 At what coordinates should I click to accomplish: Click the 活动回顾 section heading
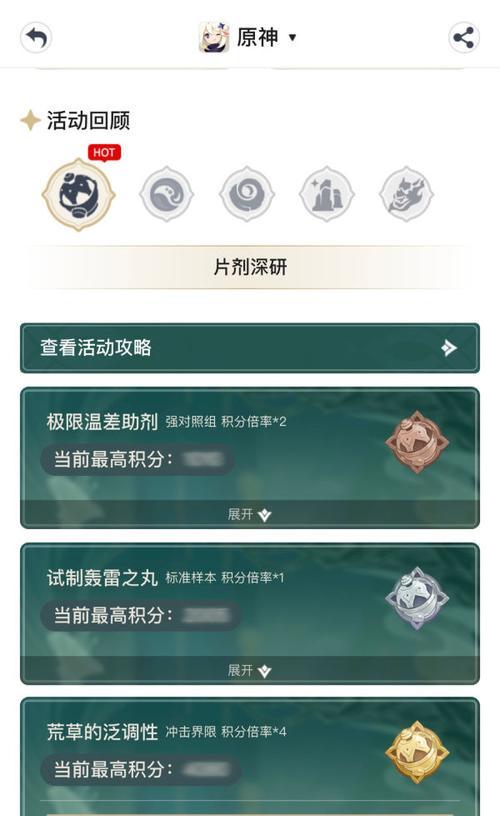[88, 120]
